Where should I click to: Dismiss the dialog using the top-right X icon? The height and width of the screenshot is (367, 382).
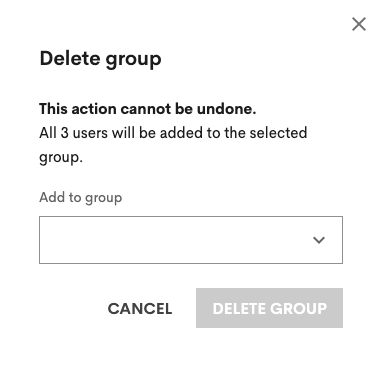[x=359, y=24]
